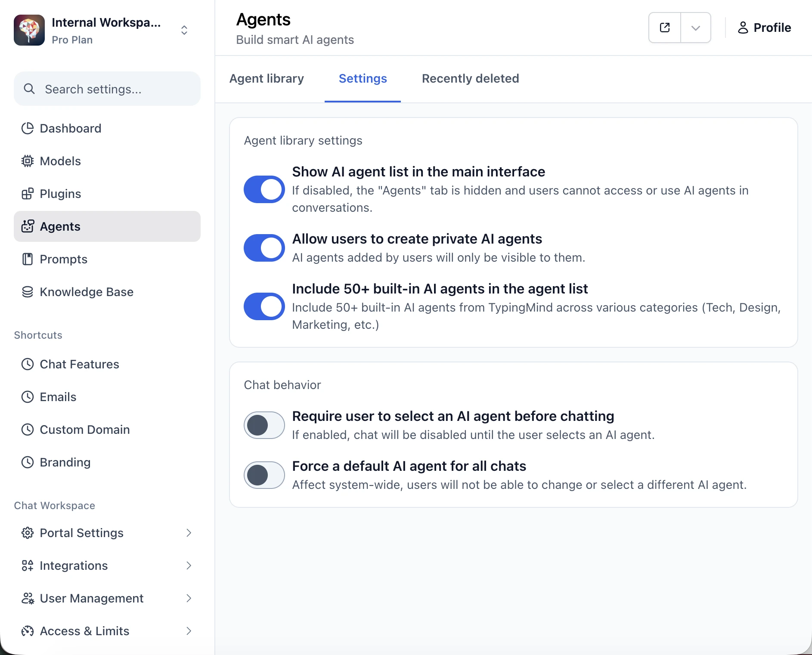Toggle Show AI agent list switch
The image size is (812, 655).
264,189
